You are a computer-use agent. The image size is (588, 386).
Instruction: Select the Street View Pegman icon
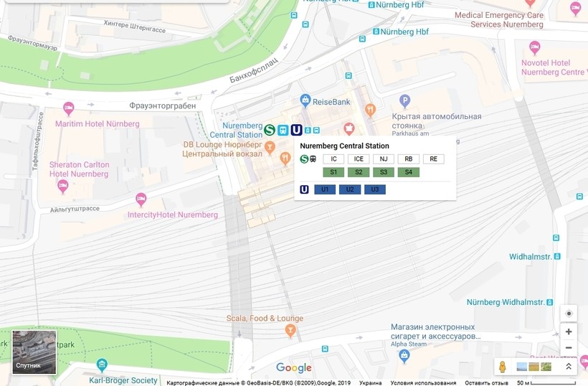503,367
